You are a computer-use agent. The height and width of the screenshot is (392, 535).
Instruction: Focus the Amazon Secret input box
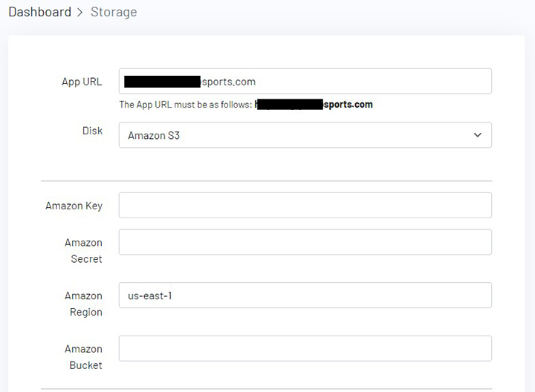click(305, 242)
